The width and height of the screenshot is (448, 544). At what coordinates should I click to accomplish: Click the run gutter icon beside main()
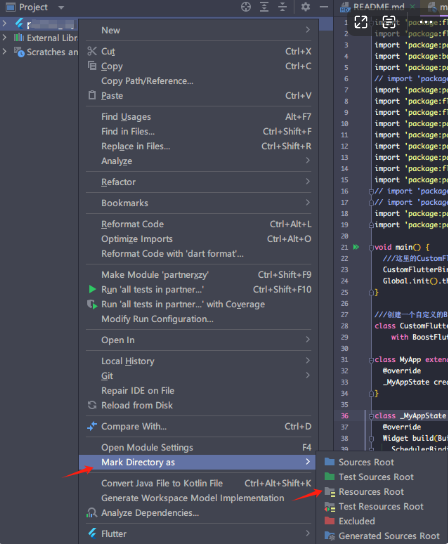coord(356,247)
